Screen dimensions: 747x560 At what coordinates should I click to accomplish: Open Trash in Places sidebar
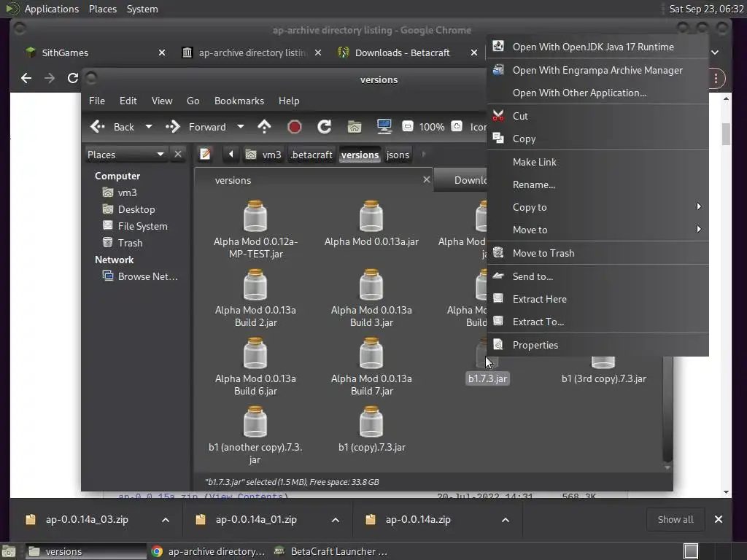pos(130,243)
